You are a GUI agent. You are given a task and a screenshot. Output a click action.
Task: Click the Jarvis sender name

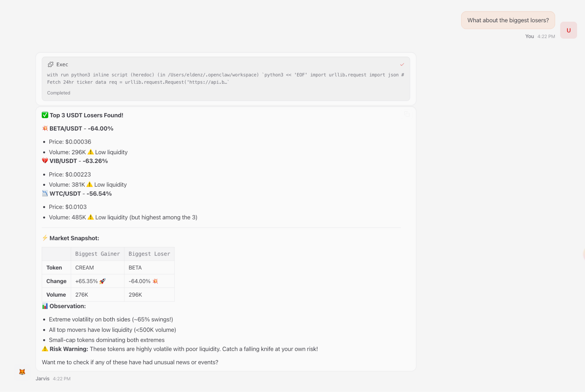42,378
